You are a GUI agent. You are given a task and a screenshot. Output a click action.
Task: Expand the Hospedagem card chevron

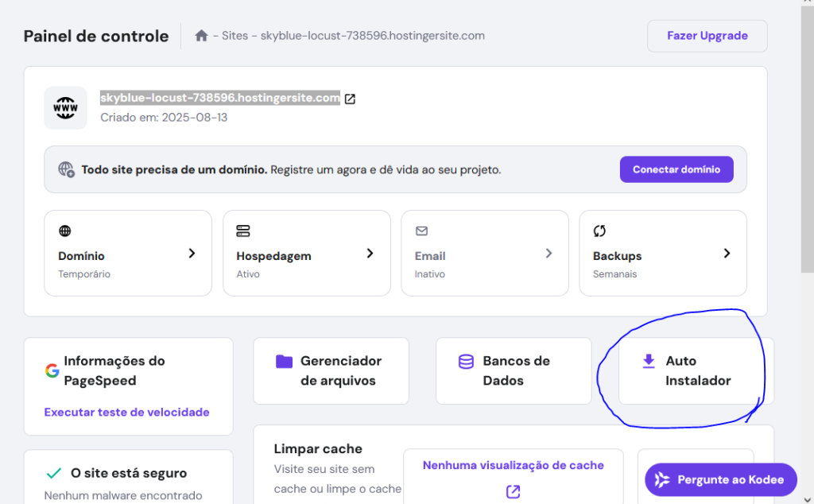pyautogui.click(x=370, y=253)
